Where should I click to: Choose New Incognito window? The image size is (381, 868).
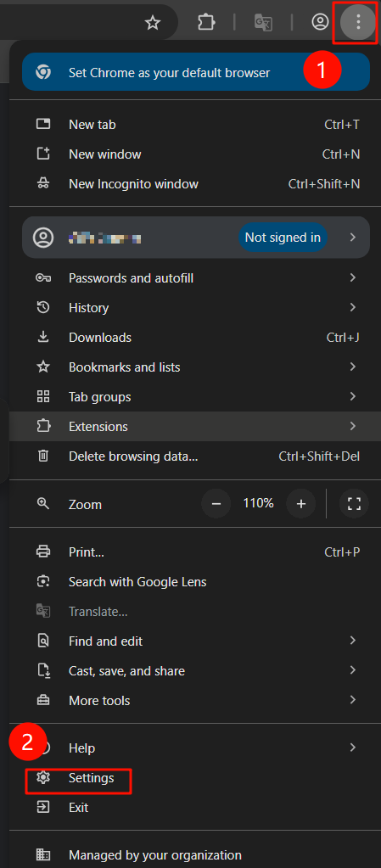tap(195, 184)
